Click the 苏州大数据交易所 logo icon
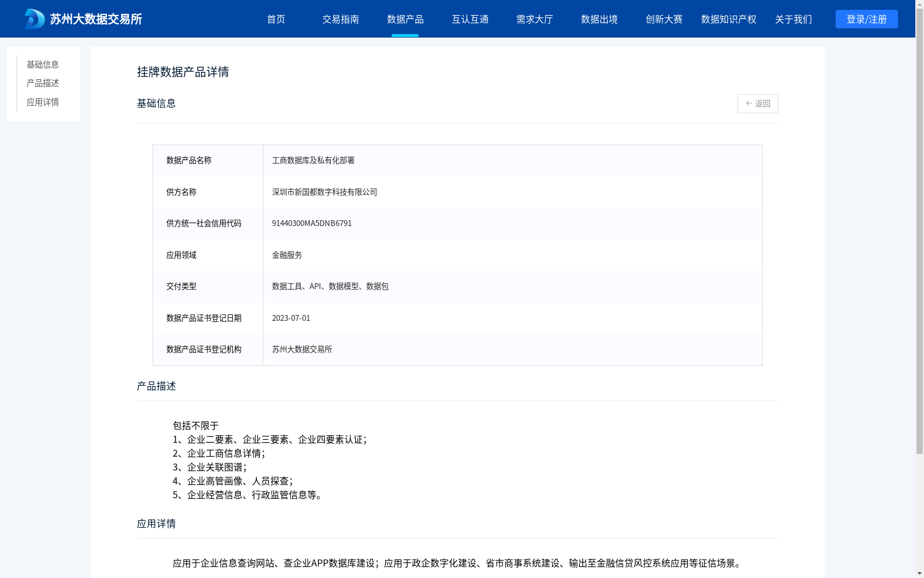 [x=35, y=19]
